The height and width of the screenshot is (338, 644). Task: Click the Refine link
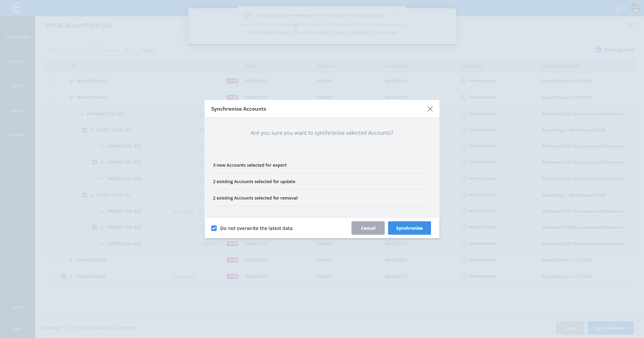[149, 50]
